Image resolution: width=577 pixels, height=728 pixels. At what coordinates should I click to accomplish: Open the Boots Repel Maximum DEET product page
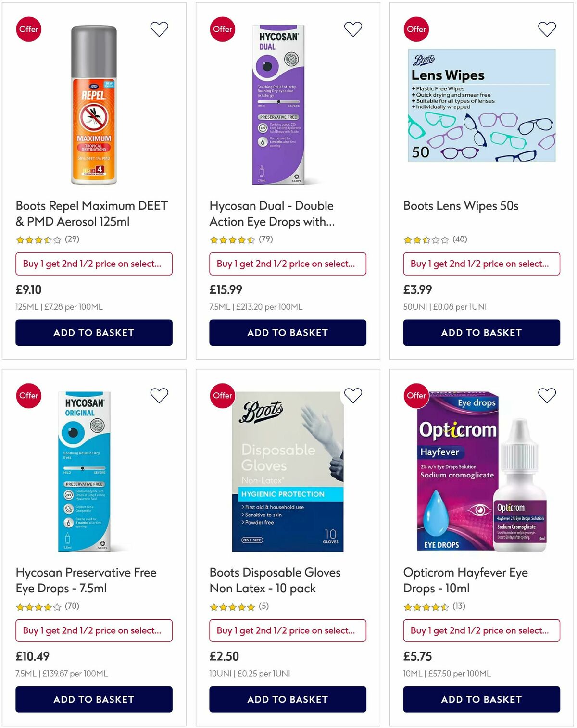pyautogui.click(x=91, y=213)
